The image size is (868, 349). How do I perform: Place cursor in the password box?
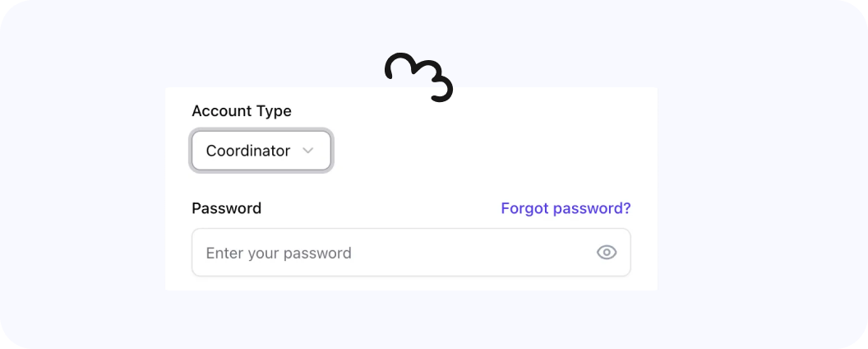pos(395,253)
